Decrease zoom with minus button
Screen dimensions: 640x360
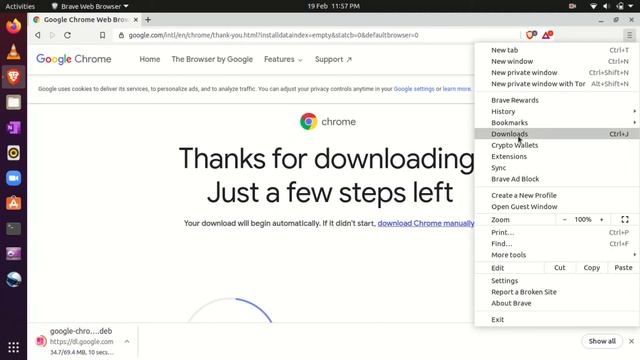[x=564, y=220]
